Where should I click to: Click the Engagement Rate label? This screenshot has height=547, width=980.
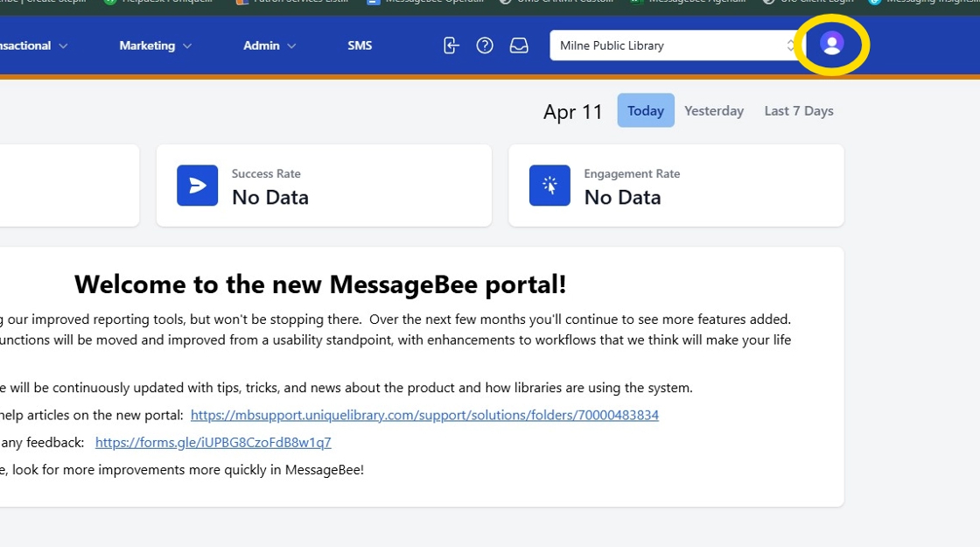[x=632, y=174]
